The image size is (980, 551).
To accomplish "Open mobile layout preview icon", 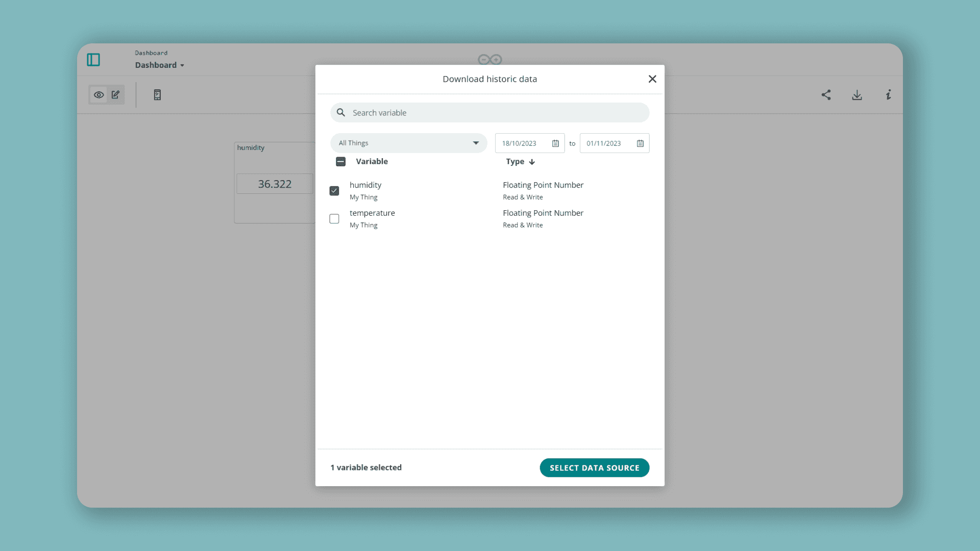I will coord(157,95).
